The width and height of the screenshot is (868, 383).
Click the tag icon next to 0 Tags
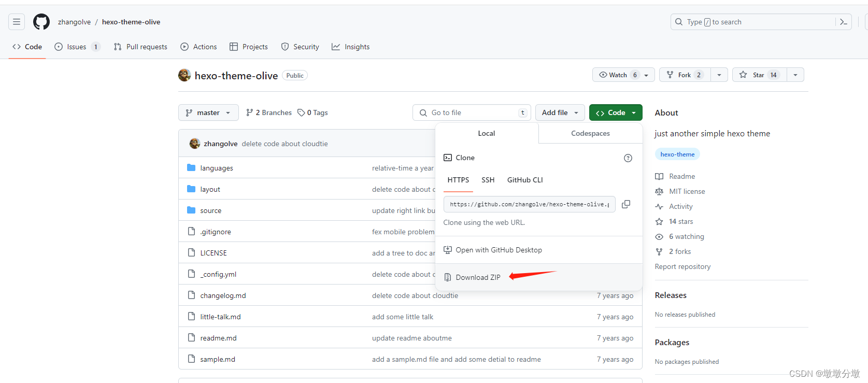(x=301, y=112)
